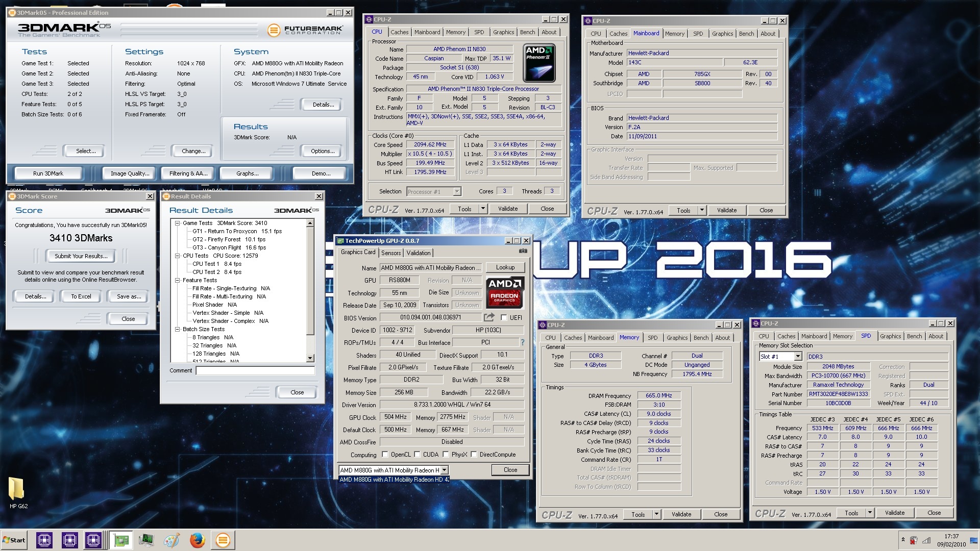Click the 3DMark05 window title bar icon

(x=12, y=13)
